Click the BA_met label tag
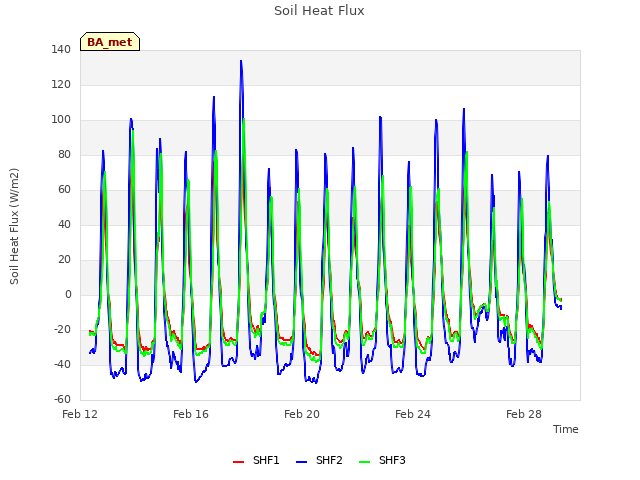Image resolution: width=640 pixels, height=480 pixels. tap(110, 42)
